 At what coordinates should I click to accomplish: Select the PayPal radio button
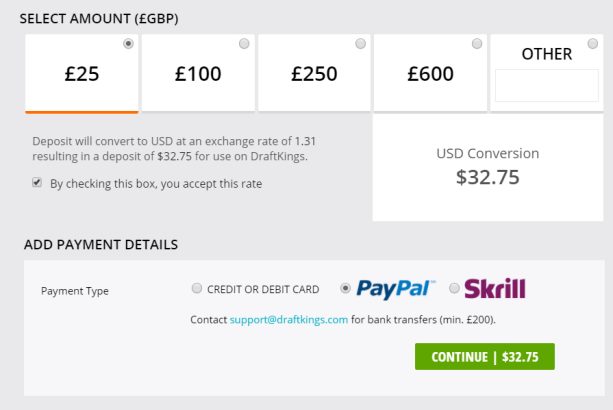click(345, 288)
